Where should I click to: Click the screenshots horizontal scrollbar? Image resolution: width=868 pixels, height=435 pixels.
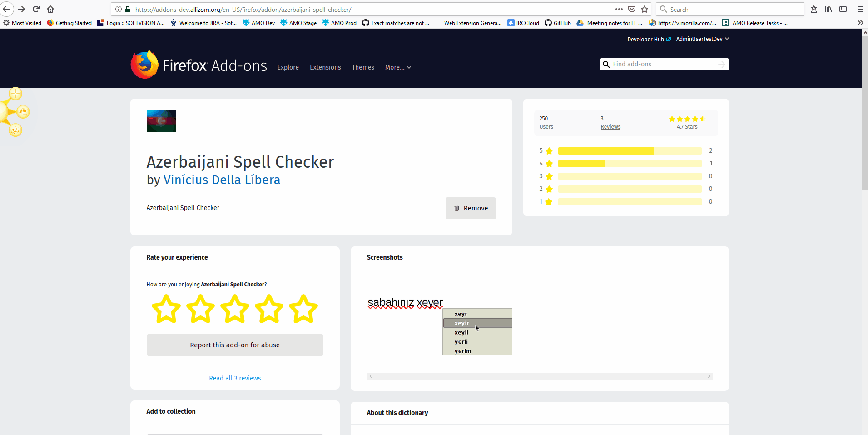click(x=540, y=376)
